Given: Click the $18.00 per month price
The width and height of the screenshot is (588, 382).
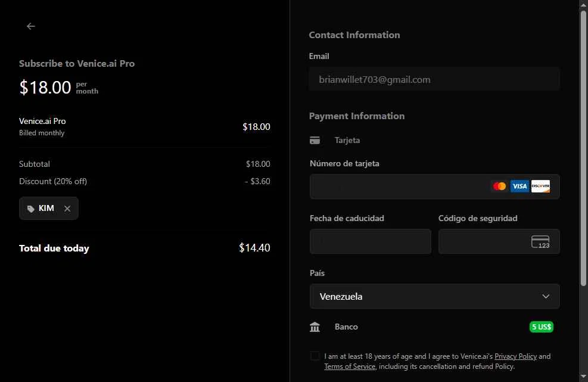Looking at the screenshot, I should tap(58, 88).
